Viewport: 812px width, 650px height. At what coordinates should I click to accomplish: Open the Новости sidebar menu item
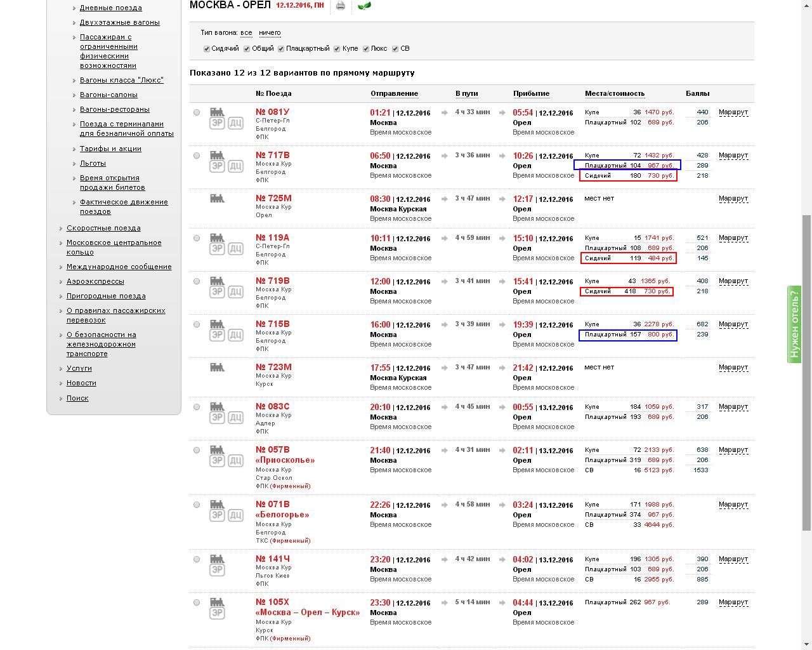coord(81,383)
